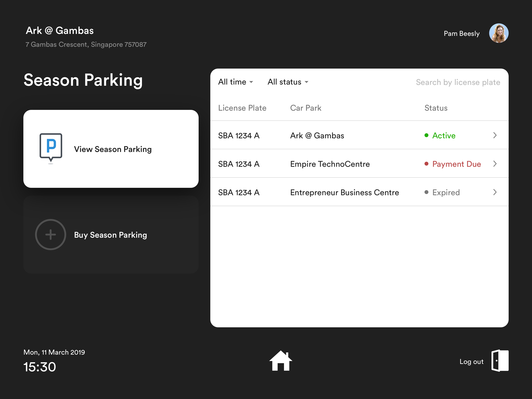Screen dimensions: 532x399
Task: Expand the Entrepreneur Business Centre entry
Action: (495, 192)
